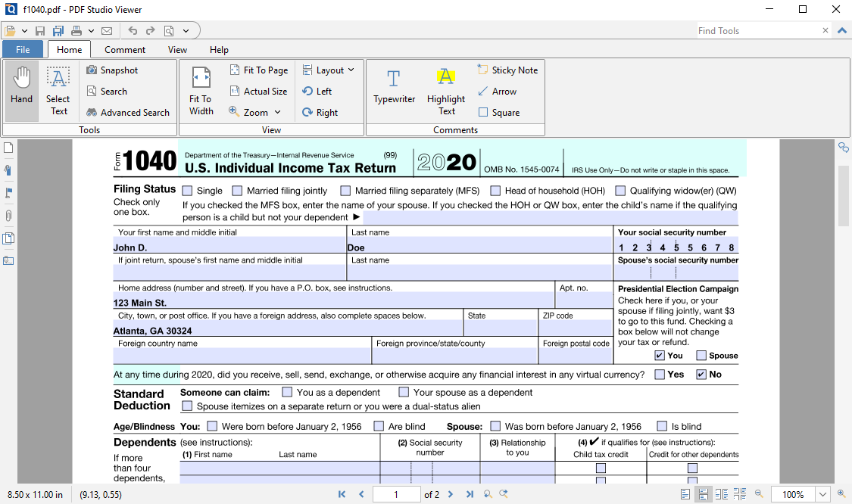Image resolution: width=852 pixels, height=504 pixels.
Task: Select single page layout in status bar
Action: tap(685, 494)
